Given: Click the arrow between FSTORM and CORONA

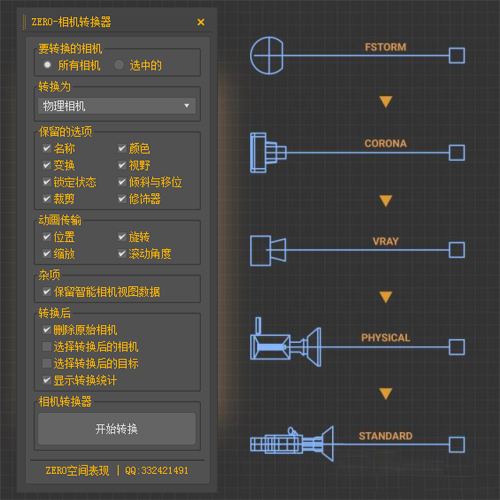Looking at the screenshot, I should coord(386,102).
